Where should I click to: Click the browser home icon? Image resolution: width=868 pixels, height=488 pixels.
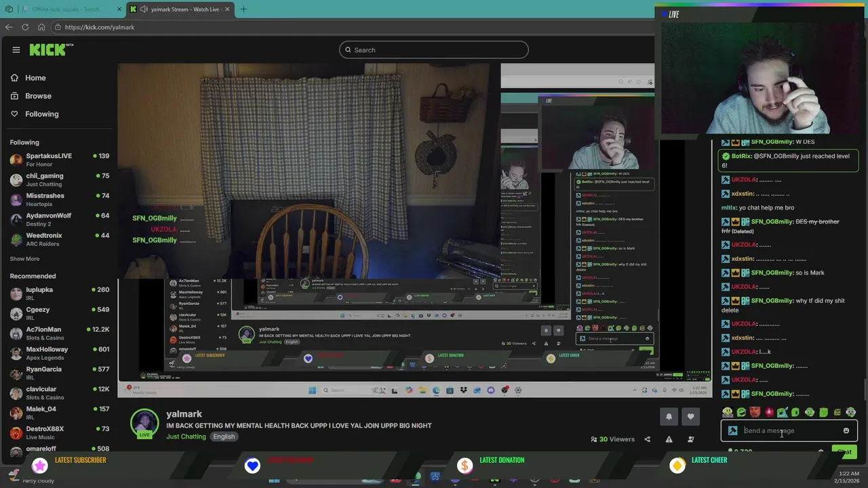[41, 27]
